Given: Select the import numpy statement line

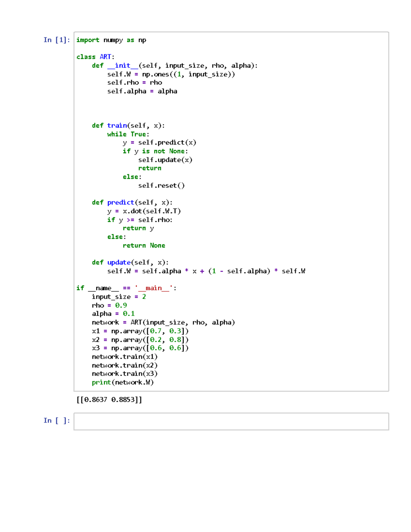Looking at the screenshot, I should (x=111, y=40).
